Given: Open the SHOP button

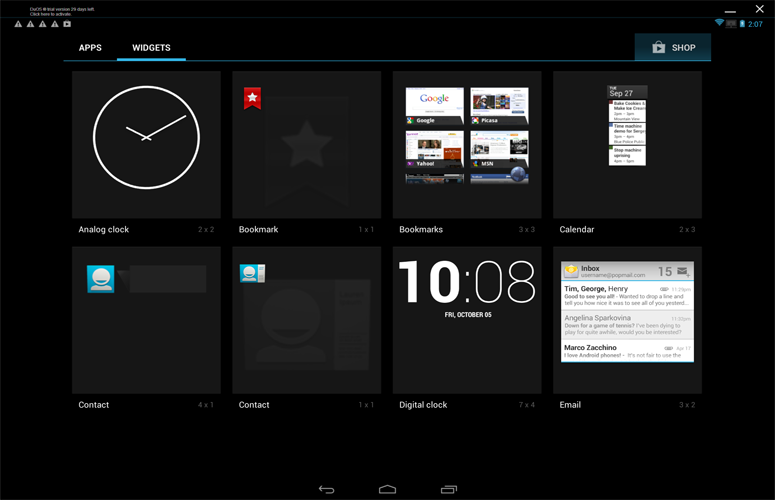Looking at the screenshot, I should [673, 47].
